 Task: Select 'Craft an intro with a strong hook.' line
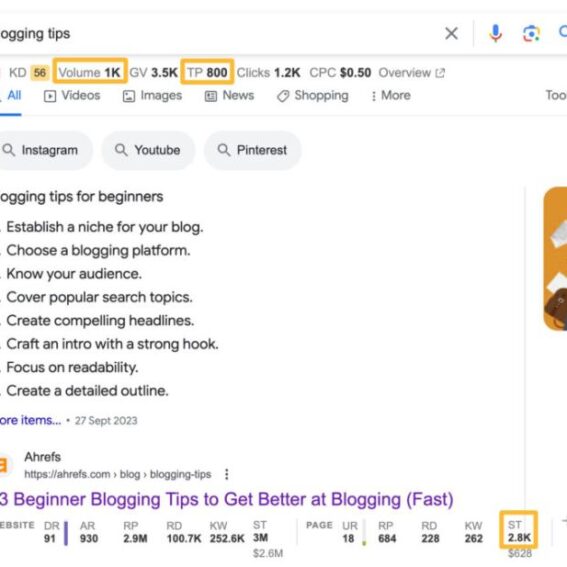tap(112, 344)
